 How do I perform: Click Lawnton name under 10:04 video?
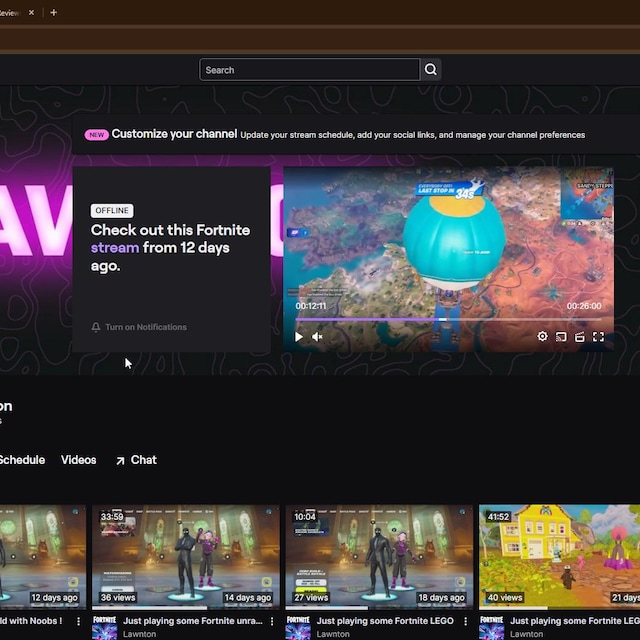pos(333,634)
